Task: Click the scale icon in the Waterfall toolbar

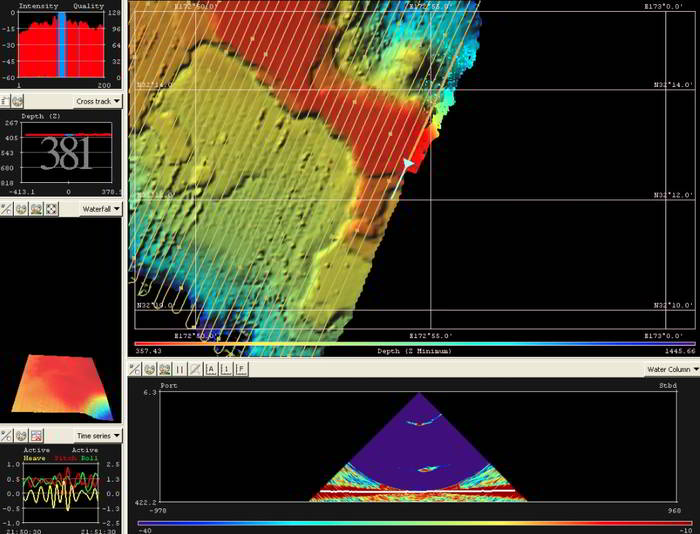Action: click(6, 209)
